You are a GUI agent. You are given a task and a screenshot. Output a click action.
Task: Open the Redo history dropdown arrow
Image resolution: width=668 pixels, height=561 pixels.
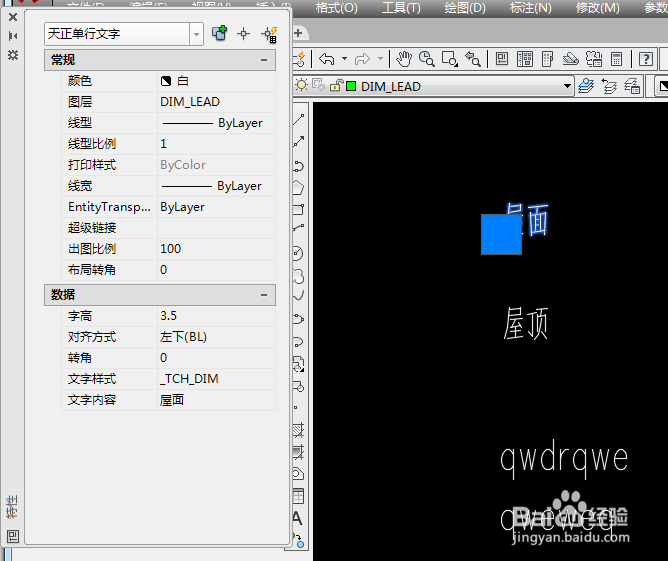[380, 58]
